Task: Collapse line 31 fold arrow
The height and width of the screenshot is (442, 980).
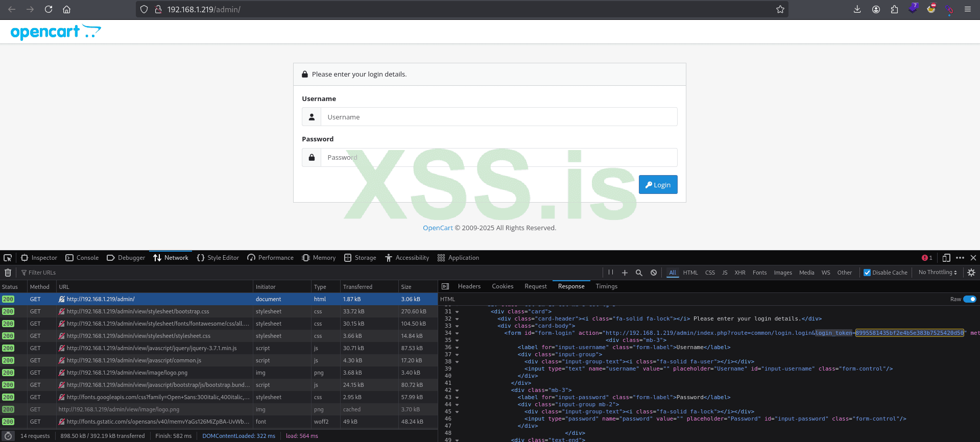Action: 457,312
